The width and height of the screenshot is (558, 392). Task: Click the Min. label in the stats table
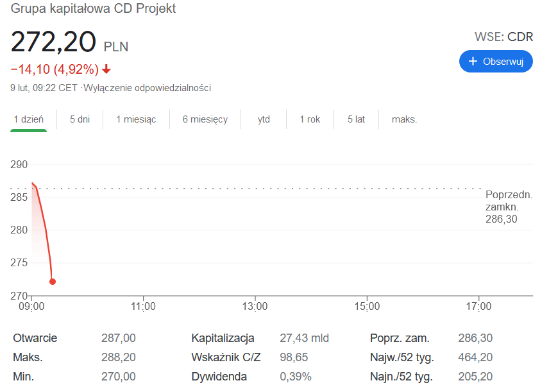[24, 377]
